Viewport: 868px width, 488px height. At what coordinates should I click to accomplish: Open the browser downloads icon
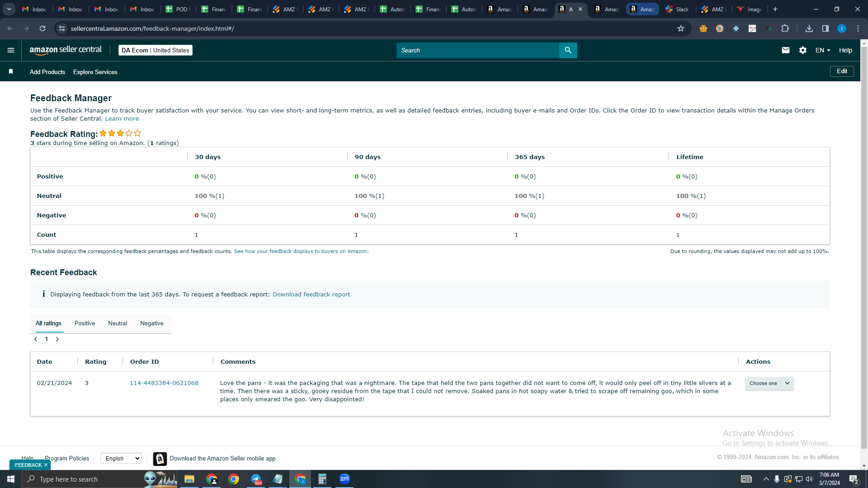click(x=809, y=28)
